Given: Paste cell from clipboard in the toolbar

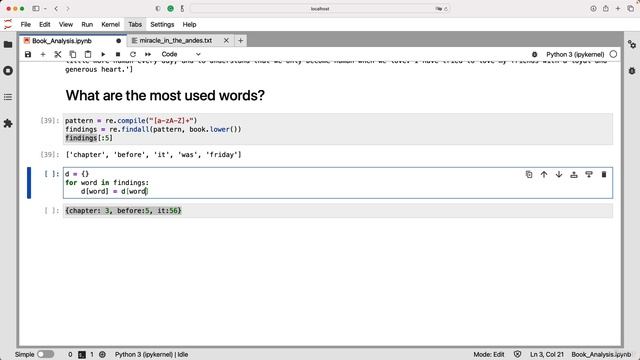Looking at the screenshot, I should point(88,54).
